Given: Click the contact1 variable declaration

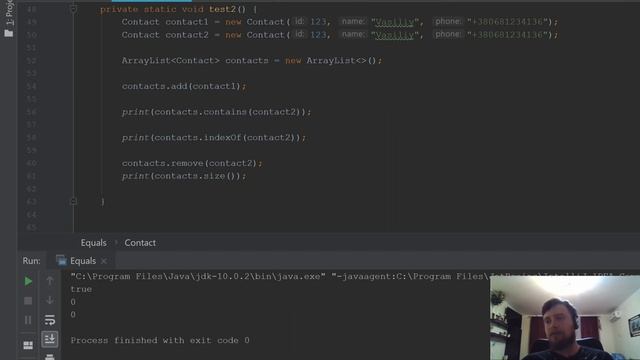Looking at the screenshot, I should click(187, 22).
